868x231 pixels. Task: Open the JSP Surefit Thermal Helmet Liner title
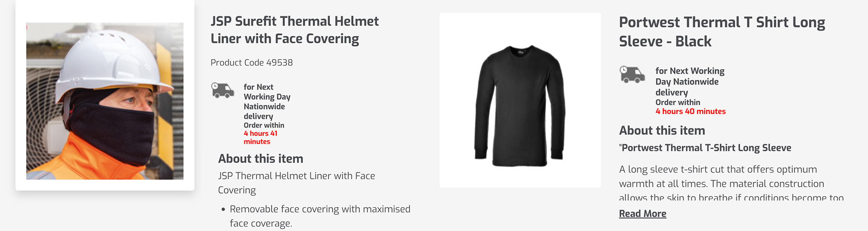295,30
